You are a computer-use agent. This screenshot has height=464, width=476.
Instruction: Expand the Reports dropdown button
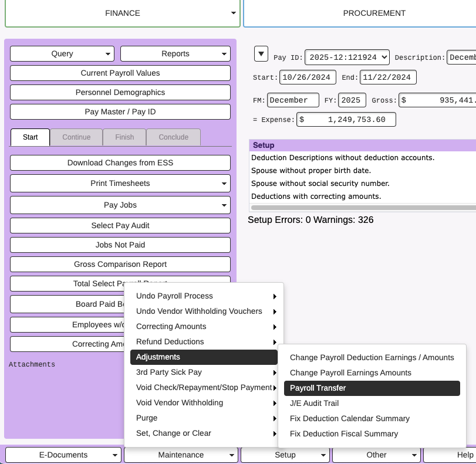[175, 54]
